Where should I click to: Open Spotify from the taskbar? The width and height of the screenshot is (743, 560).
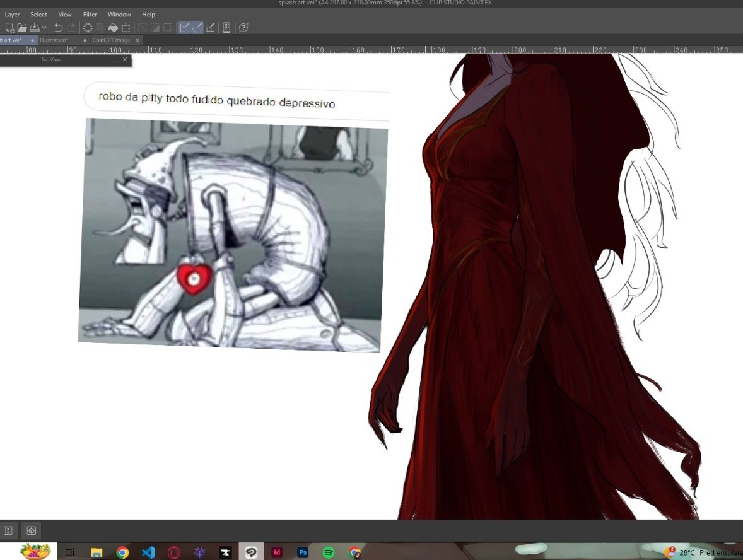[328, 552]
